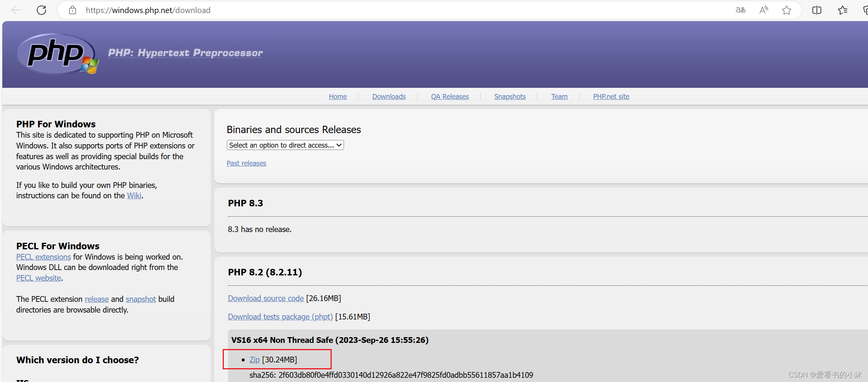Open Snapshots in the nav bar
Viewport: 868px width, 382px height.
(510, 97)
